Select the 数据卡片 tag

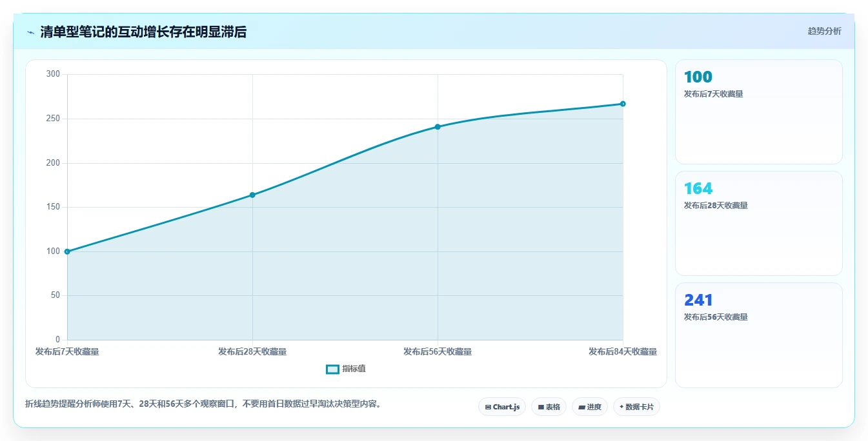(x=636, y=407)
